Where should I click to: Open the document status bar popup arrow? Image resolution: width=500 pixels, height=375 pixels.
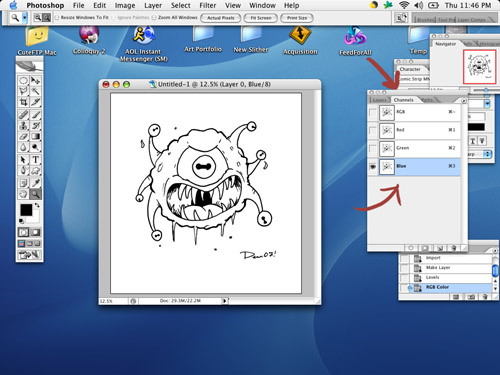tap(225, 301)
